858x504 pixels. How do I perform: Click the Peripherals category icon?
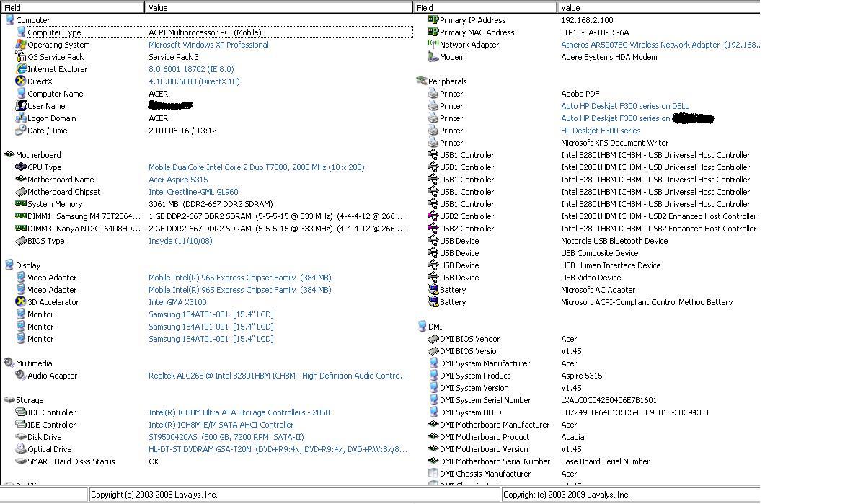pos(421,81)
